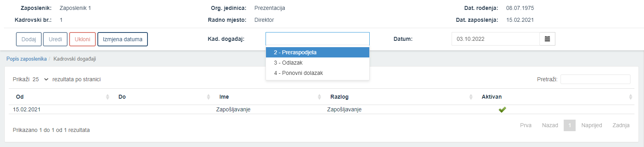
Task: Go to Popis zaposlenika breadcrumb link
Action: point(27,59)
